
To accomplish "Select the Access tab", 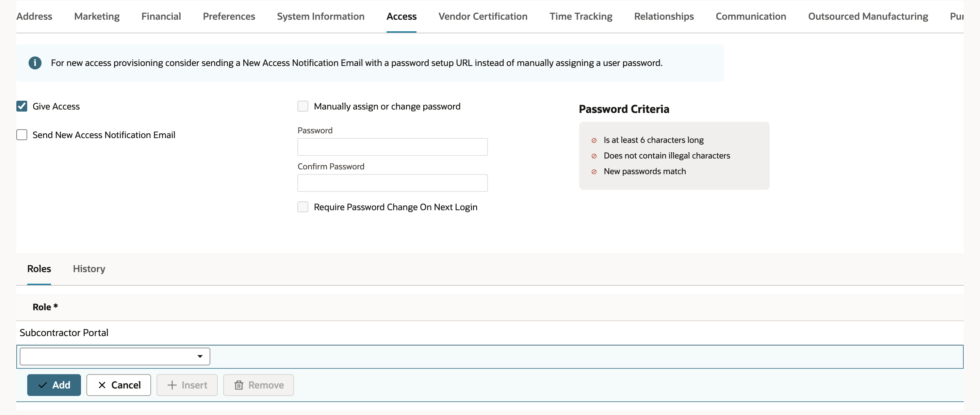I will tap(402, 16).
